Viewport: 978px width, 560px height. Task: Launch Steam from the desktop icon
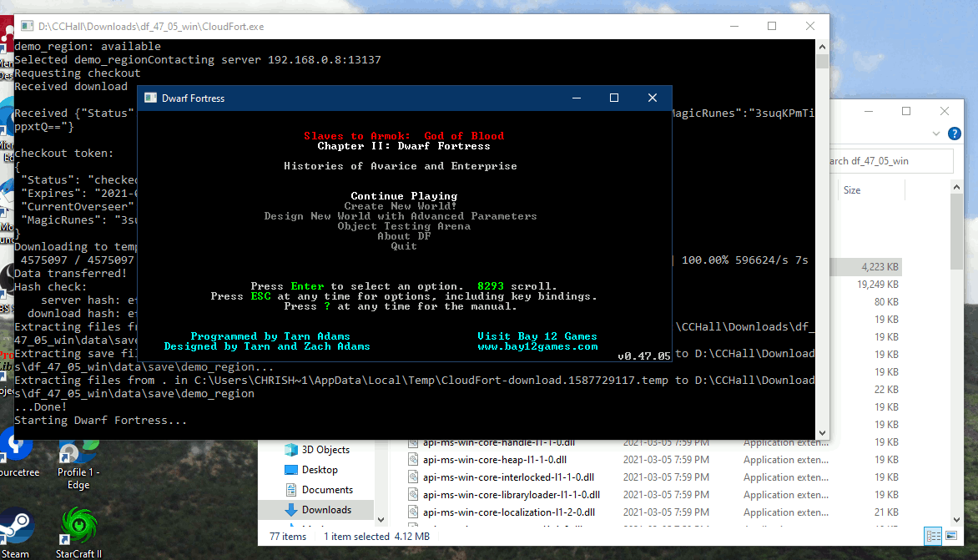[17, 527]
